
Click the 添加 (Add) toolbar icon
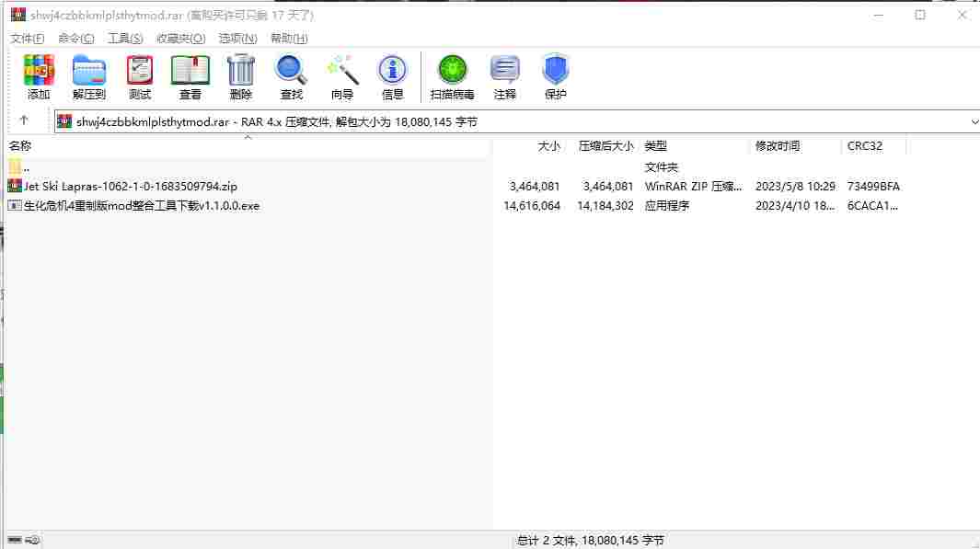(38, 76)
